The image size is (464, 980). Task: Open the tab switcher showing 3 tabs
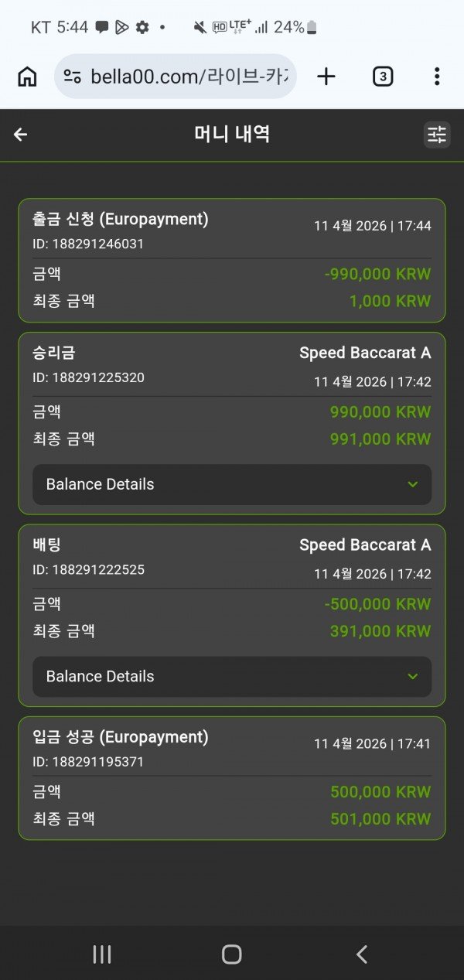point(383,77)
